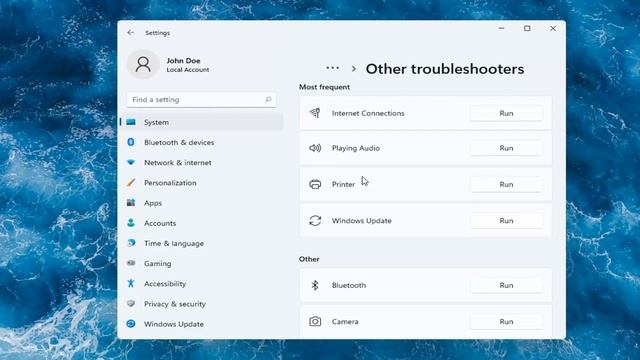
Task: Click the Local Account text
Action: [x=188, y=70]
